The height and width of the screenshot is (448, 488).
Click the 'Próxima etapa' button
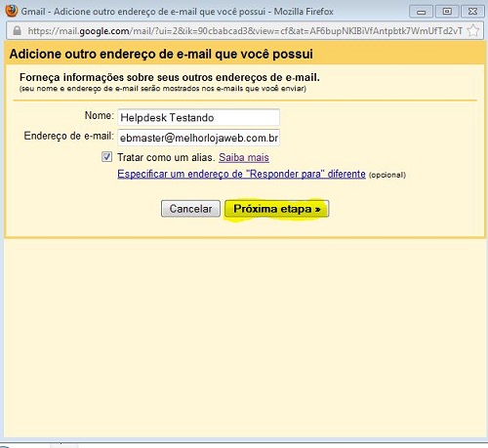pos(277,209)
